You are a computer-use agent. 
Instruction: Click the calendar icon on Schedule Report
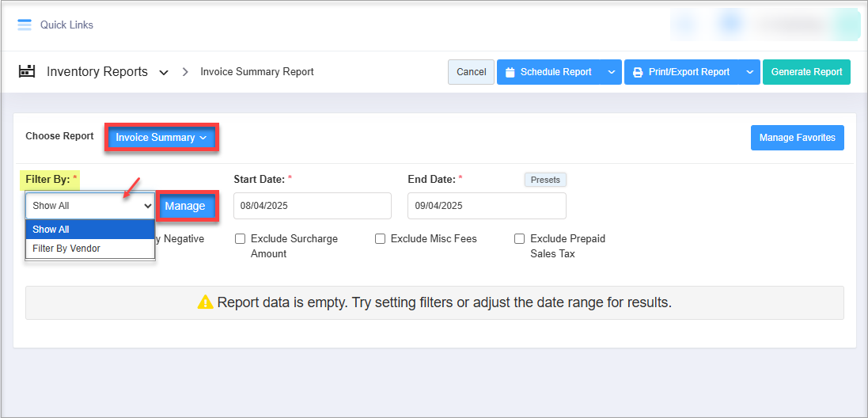point(510,72)
